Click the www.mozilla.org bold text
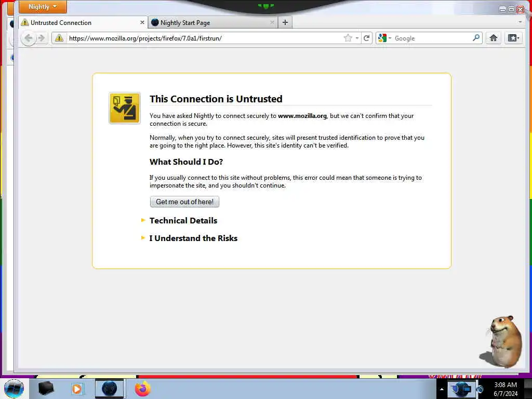Screen dimensions: 532x399 coord(302,116)
